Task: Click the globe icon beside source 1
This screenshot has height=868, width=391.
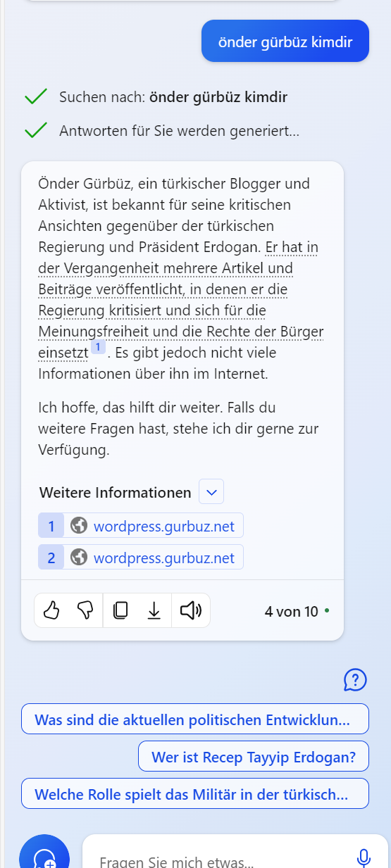Action: click(x=79, y=526)
